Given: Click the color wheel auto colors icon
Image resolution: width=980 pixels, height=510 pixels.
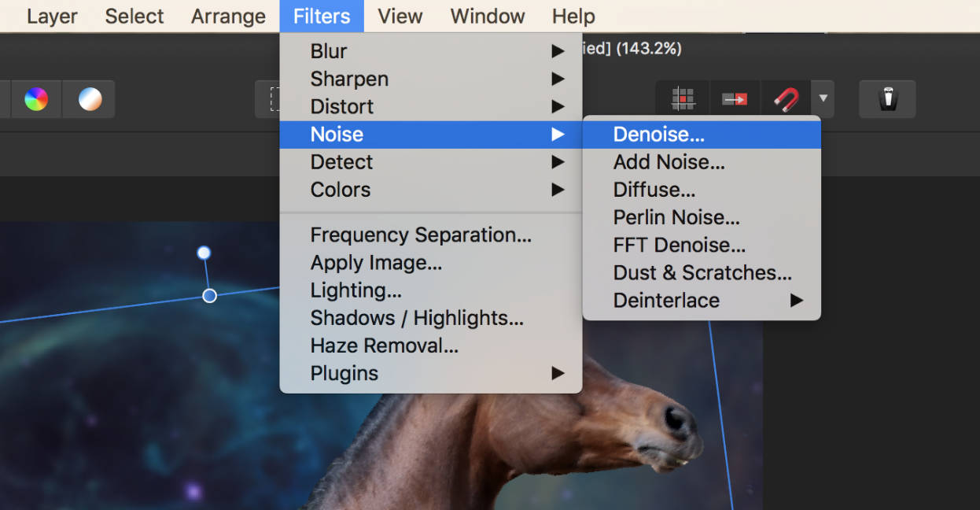Looking at the screenshot, I should pyautogui.click(x=36, y=99).
